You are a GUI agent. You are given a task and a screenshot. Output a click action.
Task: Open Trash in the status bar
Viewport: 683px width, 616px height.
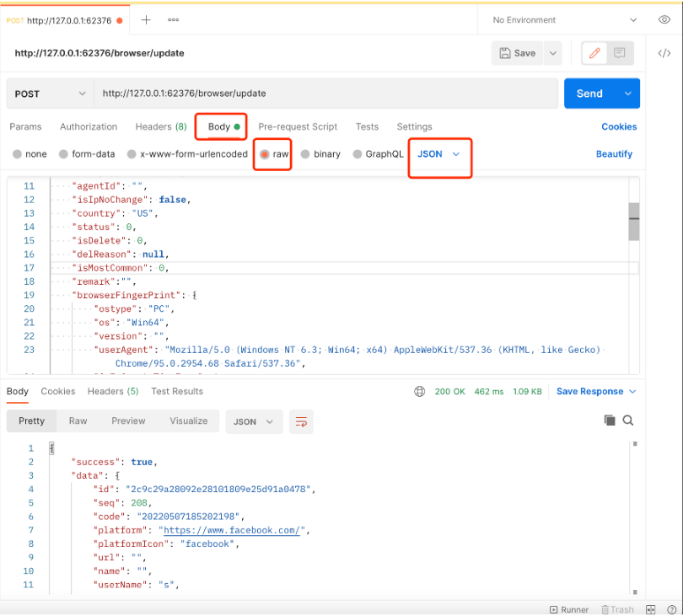click(x=618, y=609)
